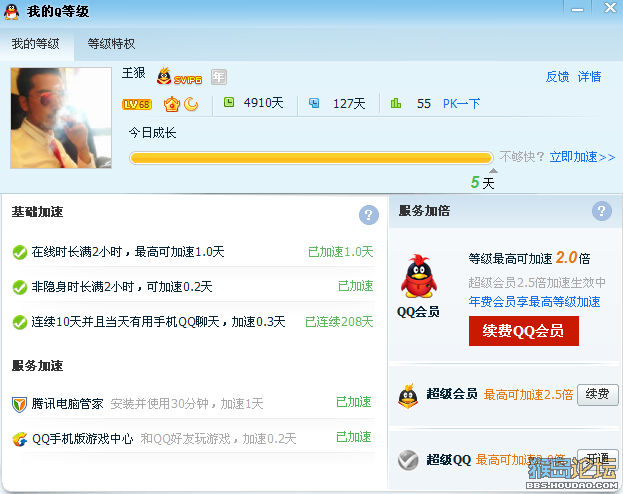Click the QQ penguin logo in title bar
This screenshot has width=623, height=494.
click(x=12, y=12)
